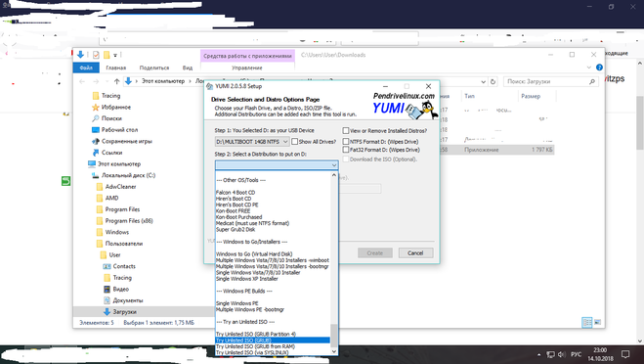Image resolution: width=644 pixels, height=364 pixels.
Task: Open the taskbar notification center icon
Action: pyautogui.click(x=625, y=354)
